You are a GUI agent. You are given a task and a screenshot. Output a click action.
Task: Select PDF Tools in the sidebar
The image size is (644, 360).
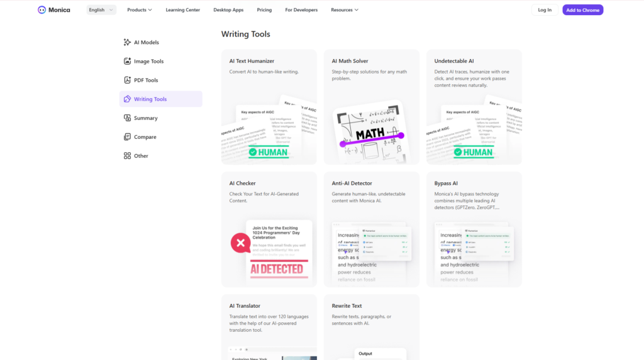coord(160,80)
